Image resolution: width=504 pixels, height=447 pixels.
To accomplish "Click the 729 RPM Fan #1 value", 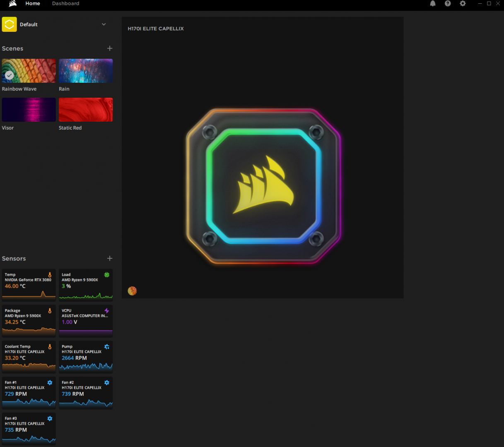I will pyautogui.click(x=16, y=394).
